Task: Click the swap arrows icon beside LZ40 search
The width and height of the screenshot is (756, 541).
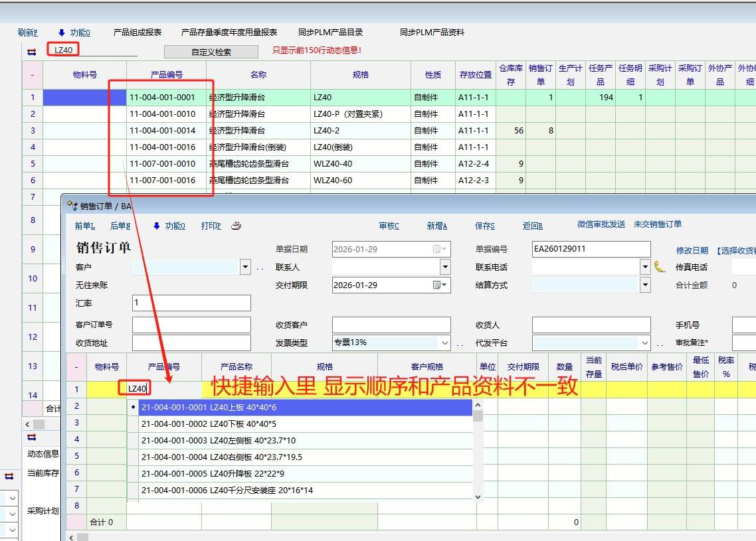Action: point(31,51)
